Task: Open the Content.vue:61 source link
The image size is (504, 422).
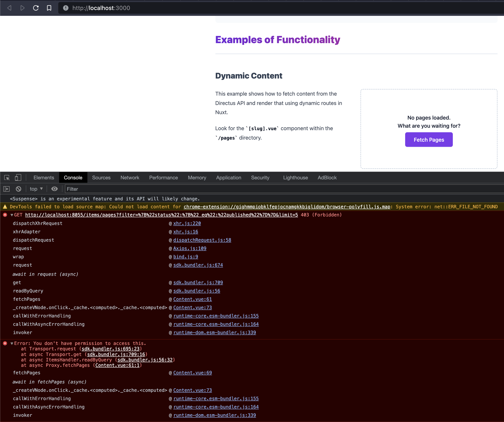Action: 192,299
